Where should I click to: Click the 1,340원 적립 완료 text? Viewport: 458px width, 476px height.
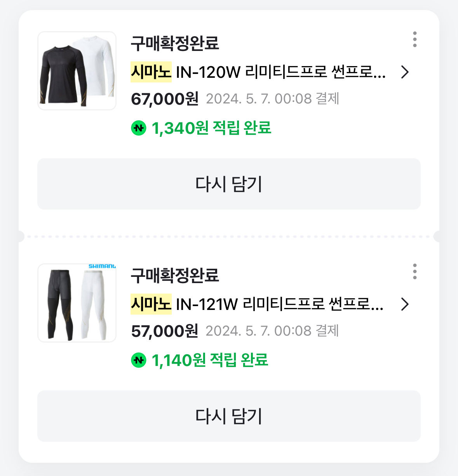(x=211, y=128)
